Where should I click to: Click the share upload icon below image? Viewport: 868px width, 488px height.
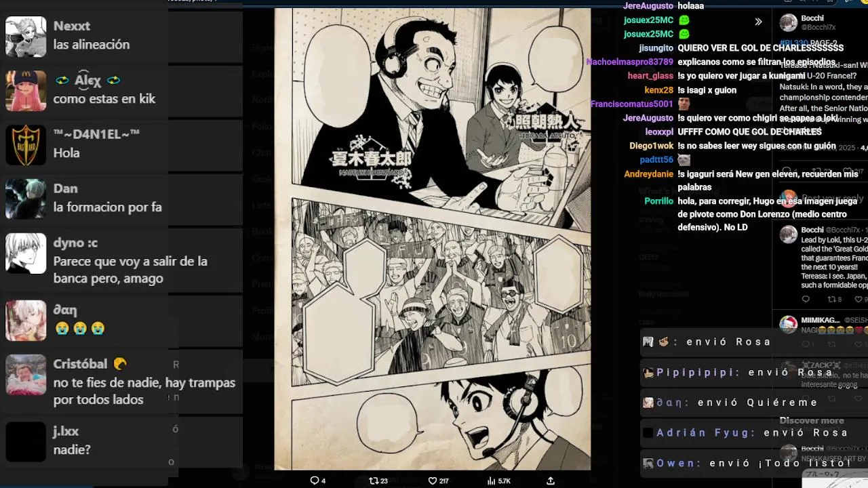[551, 481]
